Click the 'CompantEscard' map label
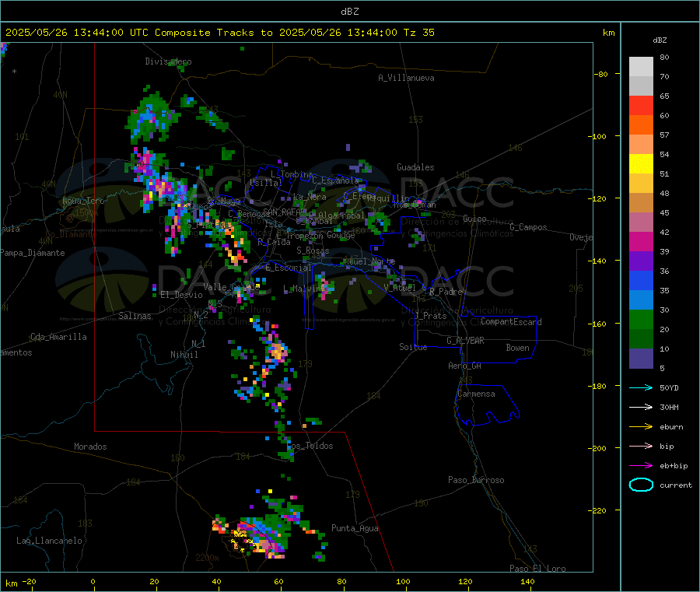 (511, 321)
